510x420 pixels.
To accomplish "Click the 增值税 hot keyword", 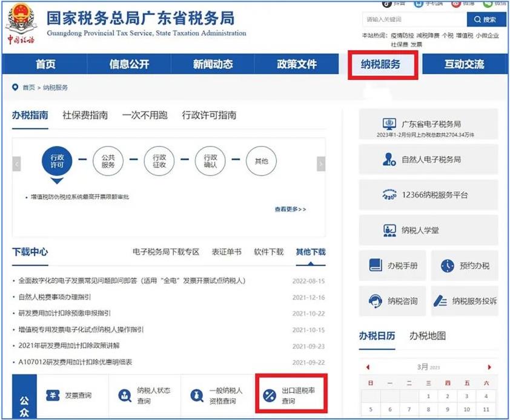I will point(465,36).
